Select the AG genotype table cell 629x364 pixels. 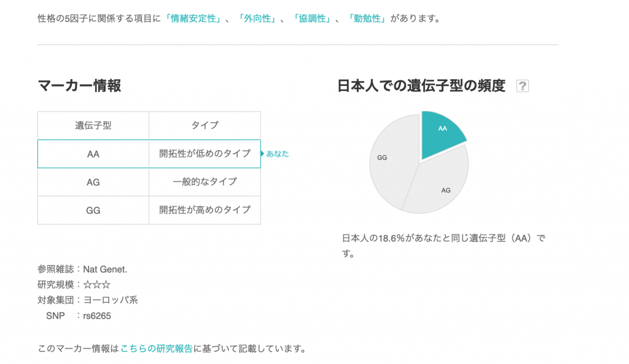[93, 182]
